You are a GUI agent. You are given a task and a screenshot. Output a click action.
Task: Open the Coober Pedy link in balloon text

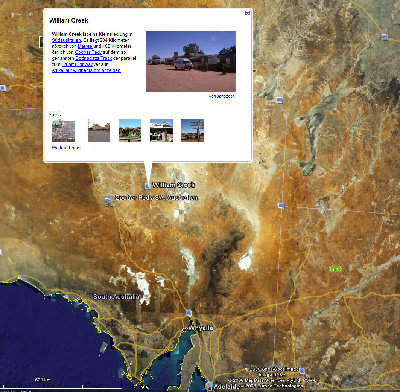[x=88, y=52]
